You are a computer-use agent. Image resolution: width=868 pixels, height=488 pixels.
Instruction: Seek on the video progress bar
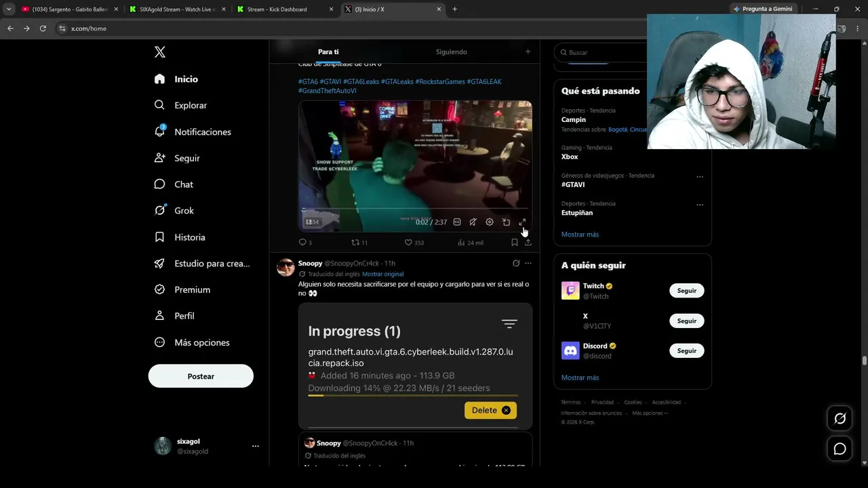pyautogui.click(x=415, y=209)
